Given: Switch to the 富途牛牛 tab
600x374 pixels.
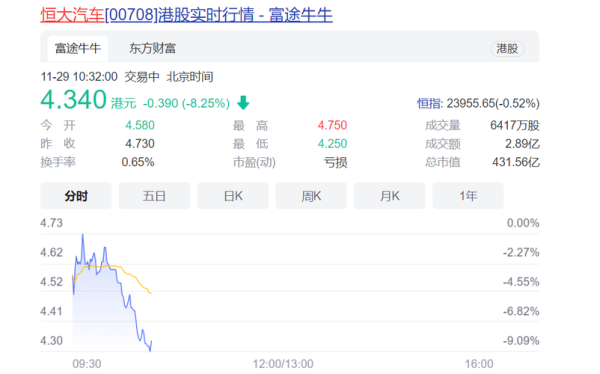Looking at the screenshot, I should [x=78, y=49].
